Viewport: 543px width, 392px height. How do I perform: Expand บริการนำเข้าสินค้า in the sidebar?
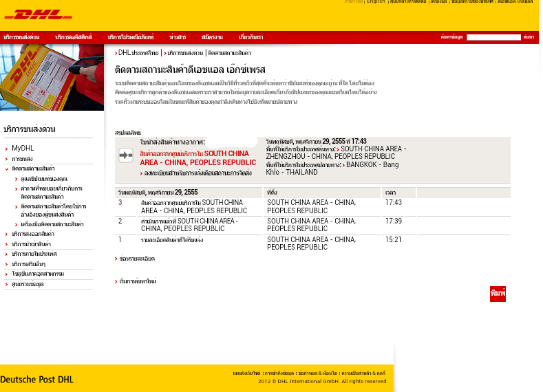(x=31, y=244)
